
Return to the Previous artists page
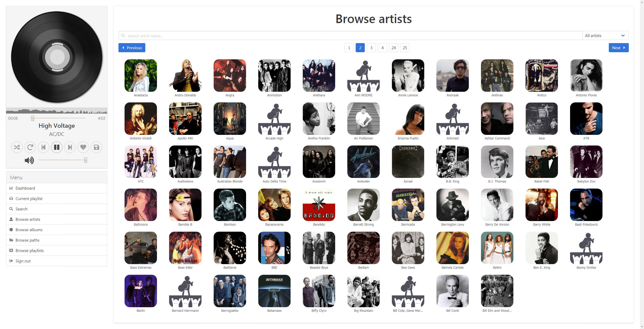tap(132, 48)
